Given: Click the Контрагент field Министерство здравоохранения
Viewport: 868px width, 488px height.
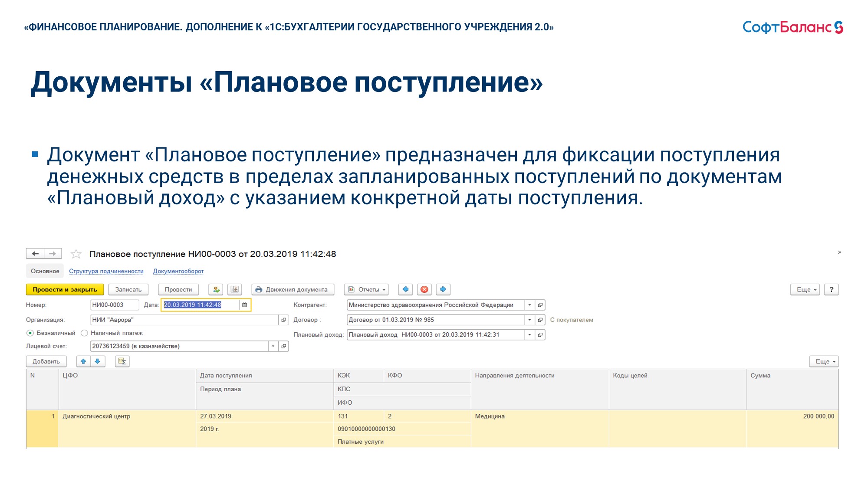Looking at the screenshot, I should click(436, 305).
